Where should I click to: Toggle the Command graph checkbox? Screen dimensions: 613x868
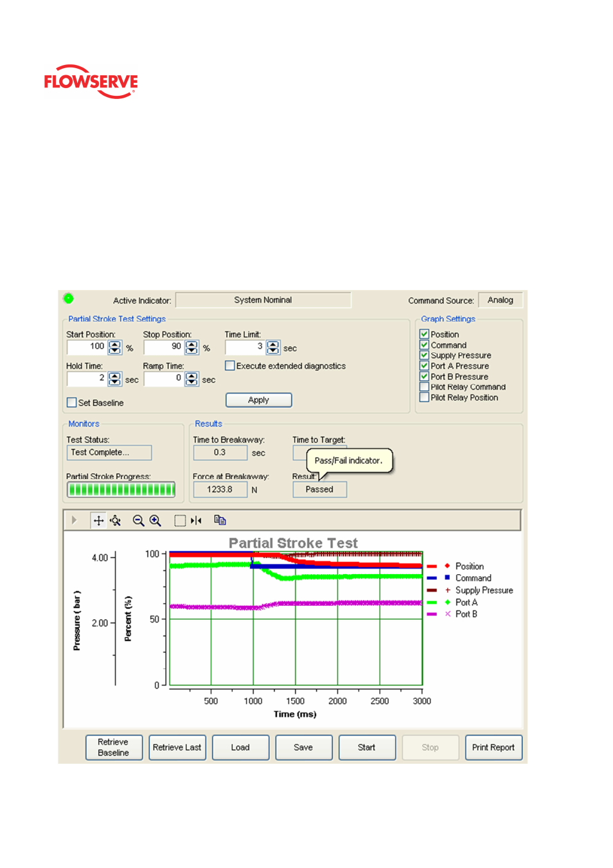point(424,345)
